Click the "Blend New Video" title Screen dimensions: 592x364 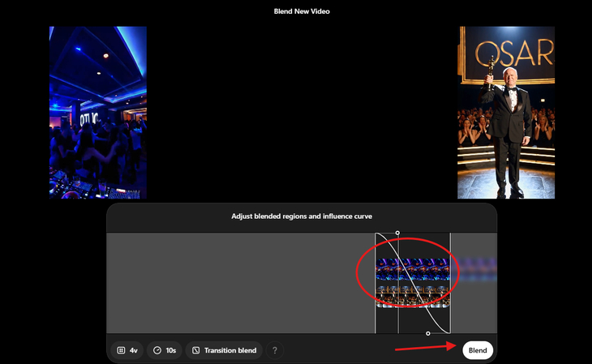302,11
